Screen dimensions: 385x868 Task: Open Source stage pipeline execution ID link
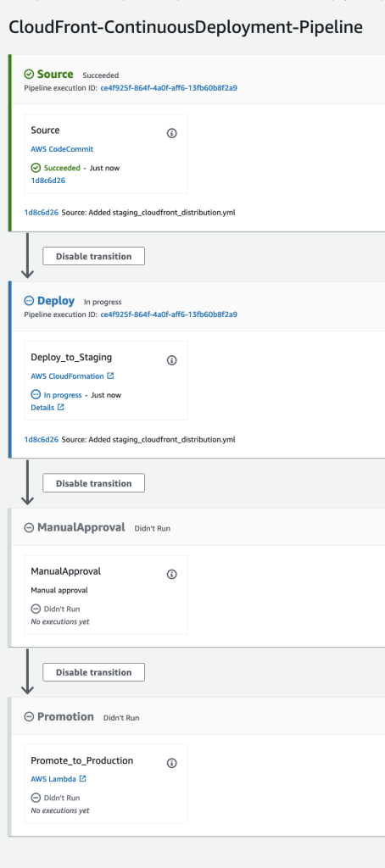click(x=169, y=87)
